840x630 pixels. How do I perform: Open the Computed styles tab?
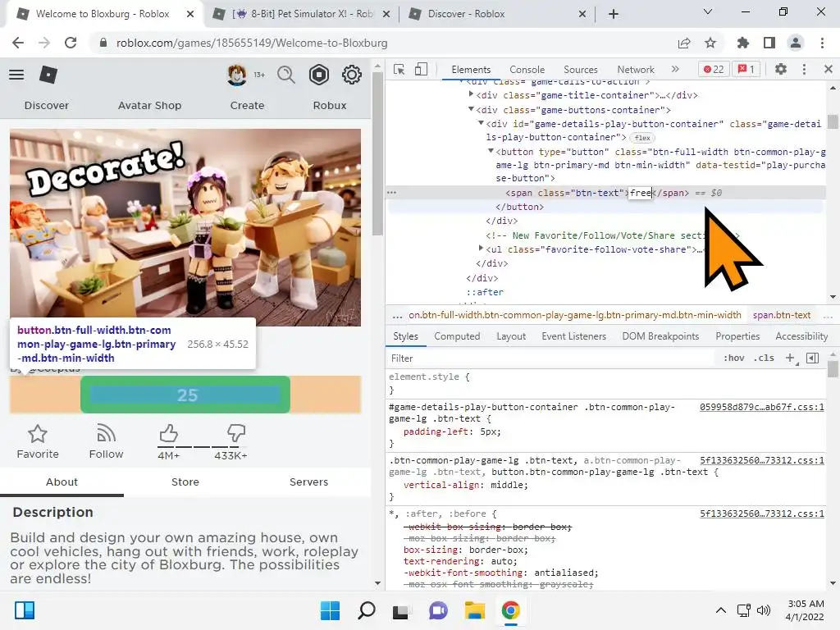(x=457, y=336)
